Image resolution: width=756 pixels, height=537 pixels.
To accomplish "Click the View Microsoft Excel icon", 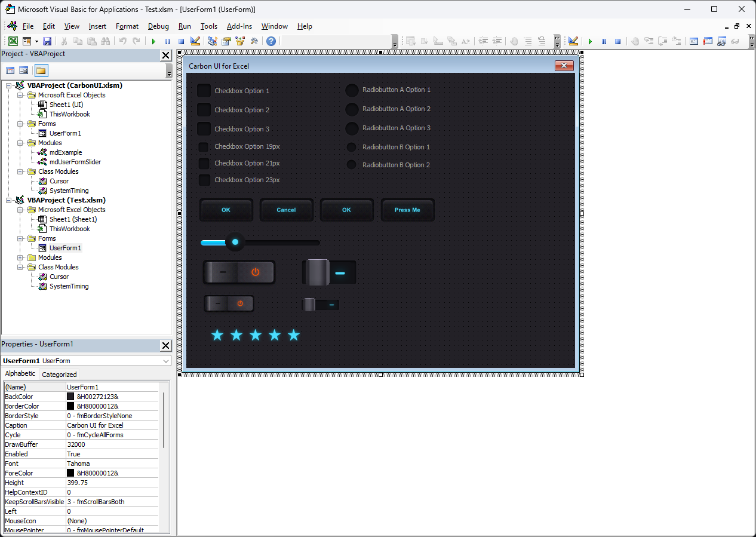I will [13, 41].
